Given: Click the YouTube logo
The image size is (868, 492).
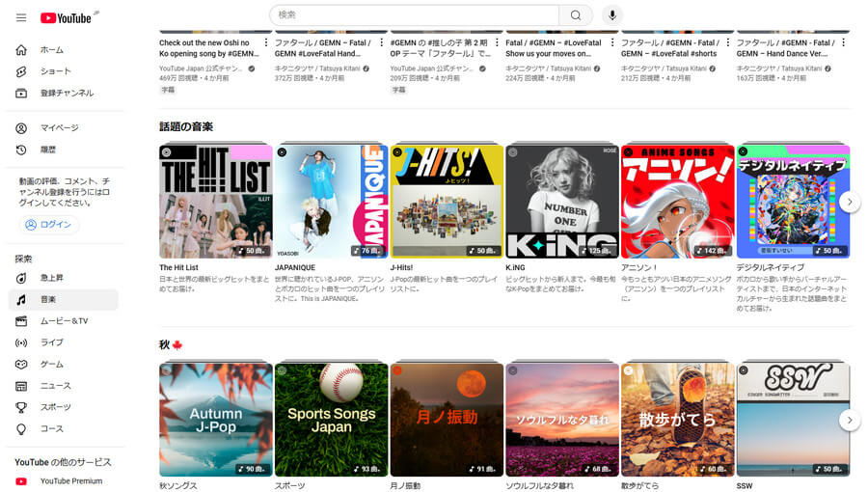Looking at the screenshot, I should click(66, 17).
